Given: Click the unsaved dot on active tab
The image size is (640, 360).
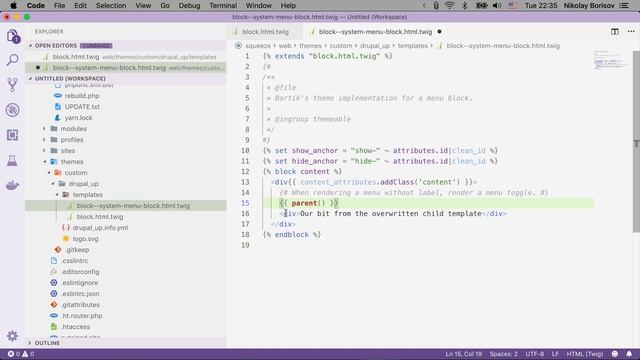Looking at the screenshot, I should 440,31.
